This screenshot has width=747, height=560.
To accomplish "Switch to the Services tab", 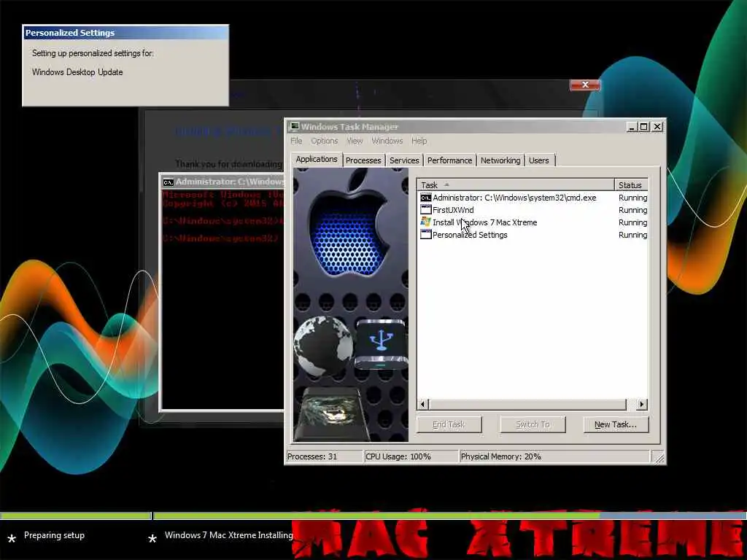I will pyautogui.click(x=404, y=160).
